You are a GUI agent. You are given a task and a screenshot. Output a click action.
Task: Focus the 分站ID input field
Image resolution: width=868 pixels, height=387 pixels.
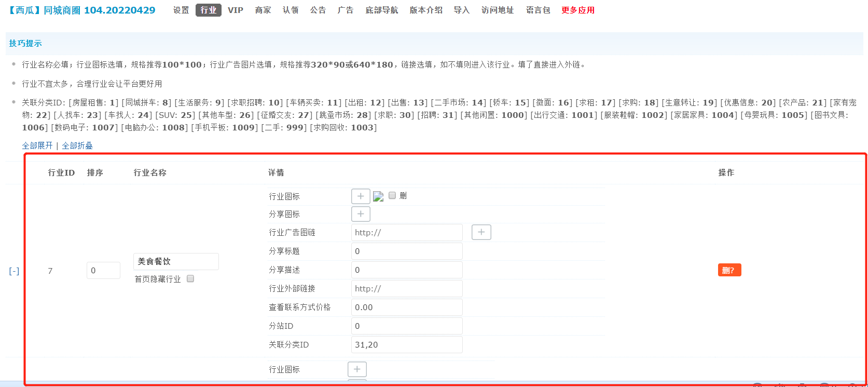point(407,326)
